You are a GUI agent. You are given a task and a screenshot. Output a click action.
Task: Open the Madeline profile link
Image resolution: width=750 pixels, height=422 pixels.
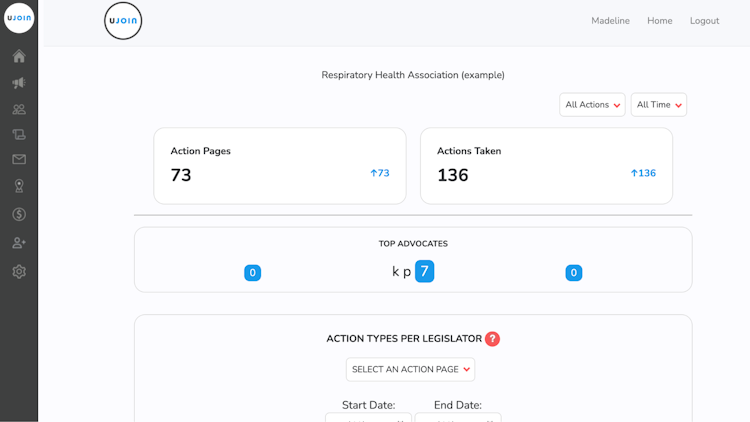click(x=610, y=21)
